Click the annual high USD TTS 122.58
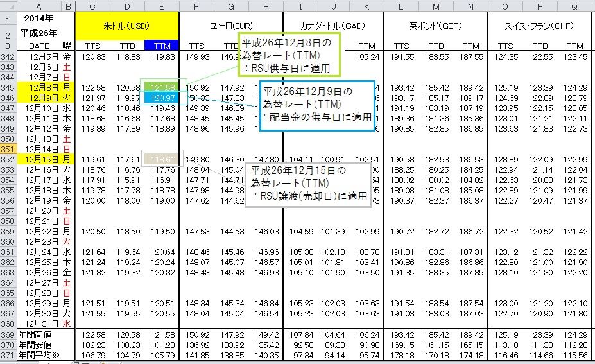This screenshot has width=595, height=364. point(93,334)
